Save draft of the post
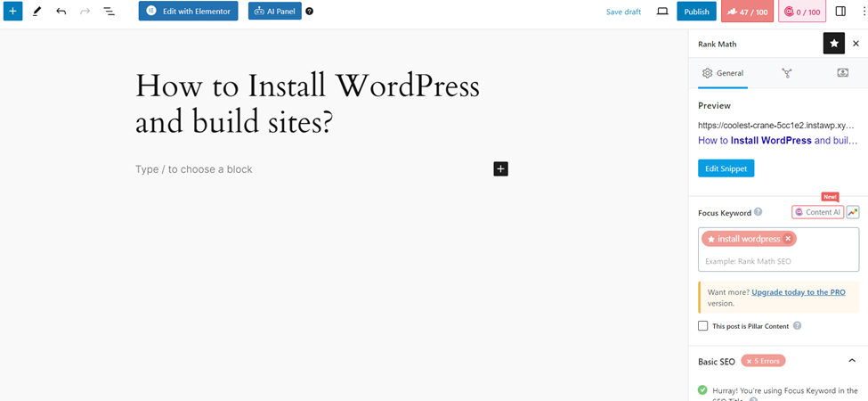 (623, 12)
